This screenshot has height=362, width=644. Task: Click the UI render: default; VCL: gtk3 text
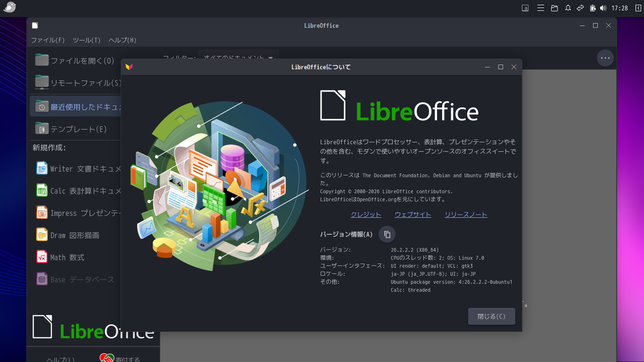tap(432, 266)
